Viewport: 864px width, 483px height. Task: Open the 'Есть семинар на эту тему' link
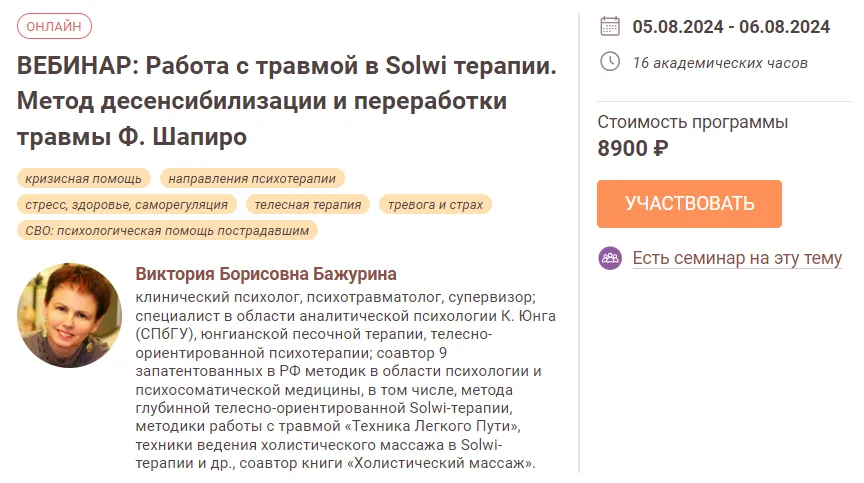tap(737, 258)
